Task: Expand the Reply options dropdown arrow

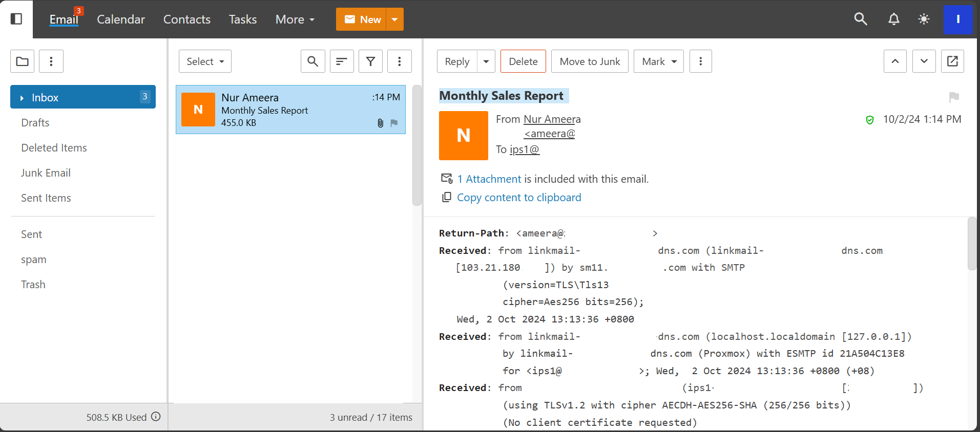Action: click(x=486, y=61)
